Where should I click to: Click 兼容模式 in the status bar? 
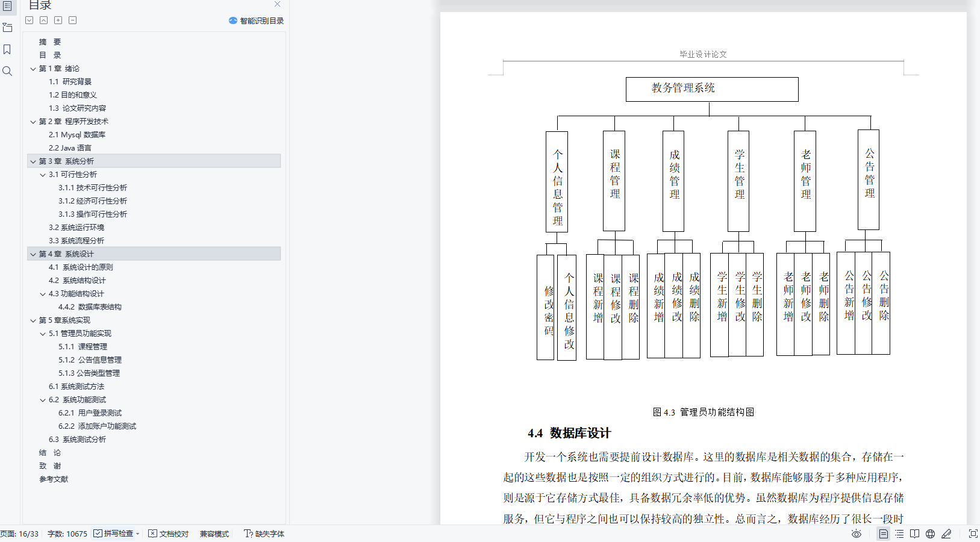pyautogui.click(x=214, y=534)
